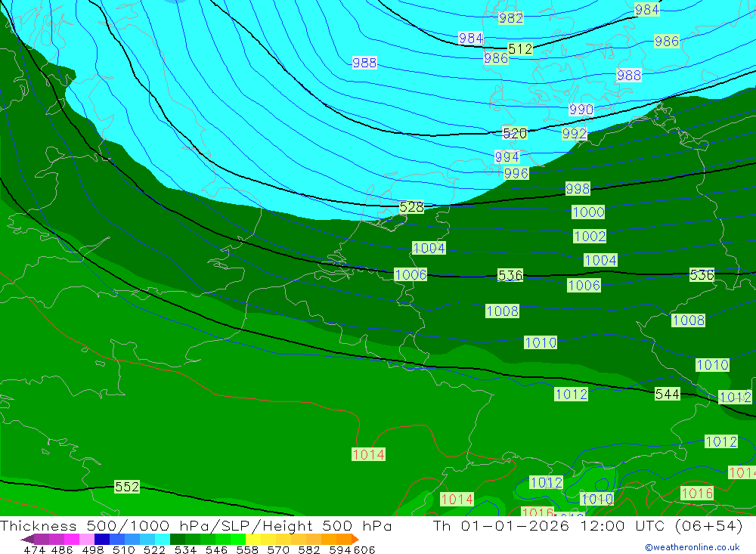Click the legend value 582
Screen dimensions: 756x554
tap(309, 549)
